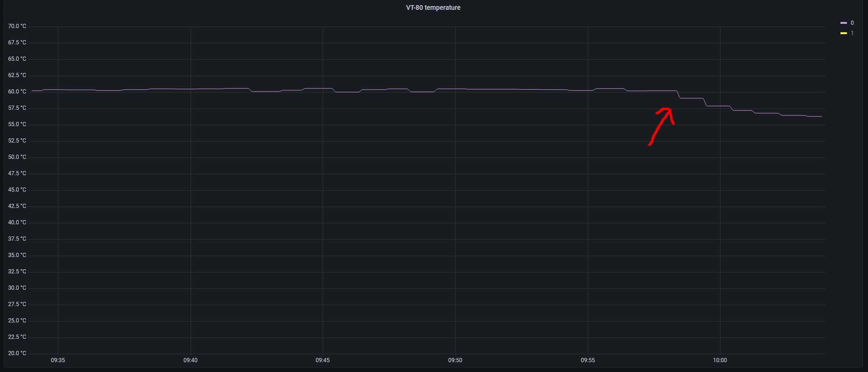Click the 22.5 °C axis label
This screenshot has width=868, height=372.
coord(17,337)
